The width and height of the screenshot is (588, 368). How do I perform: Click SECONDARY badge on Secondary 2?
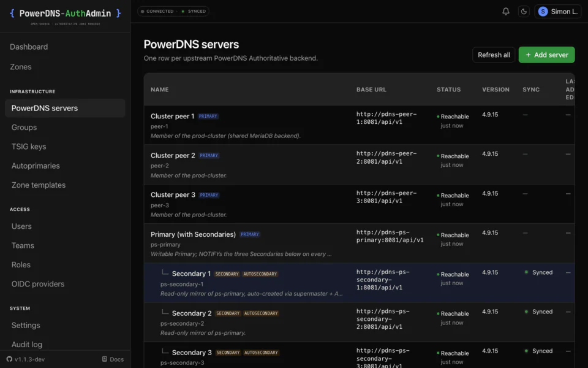(x=228, y=313)
